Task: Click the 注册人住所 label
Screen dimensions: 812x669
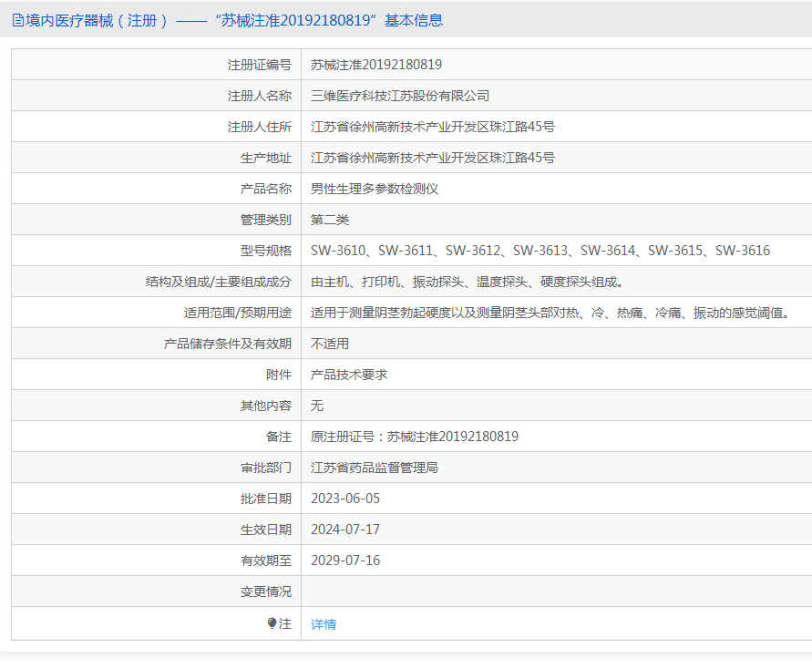Action: pyautogui.click(x=260, y=127)
